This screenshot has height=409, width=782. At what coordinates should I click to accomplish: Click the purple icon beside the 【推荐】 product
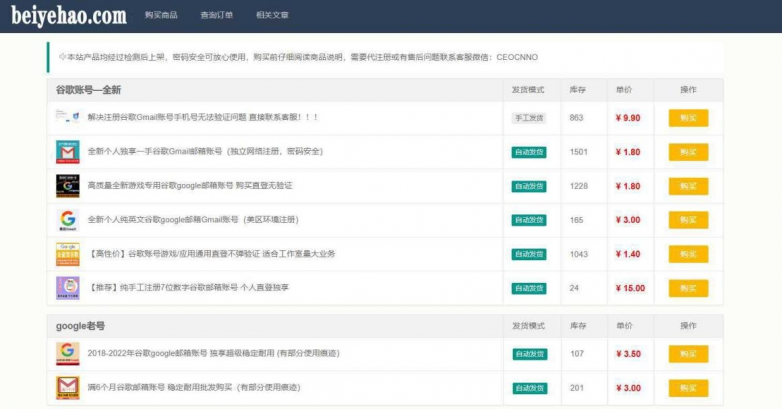67,288
